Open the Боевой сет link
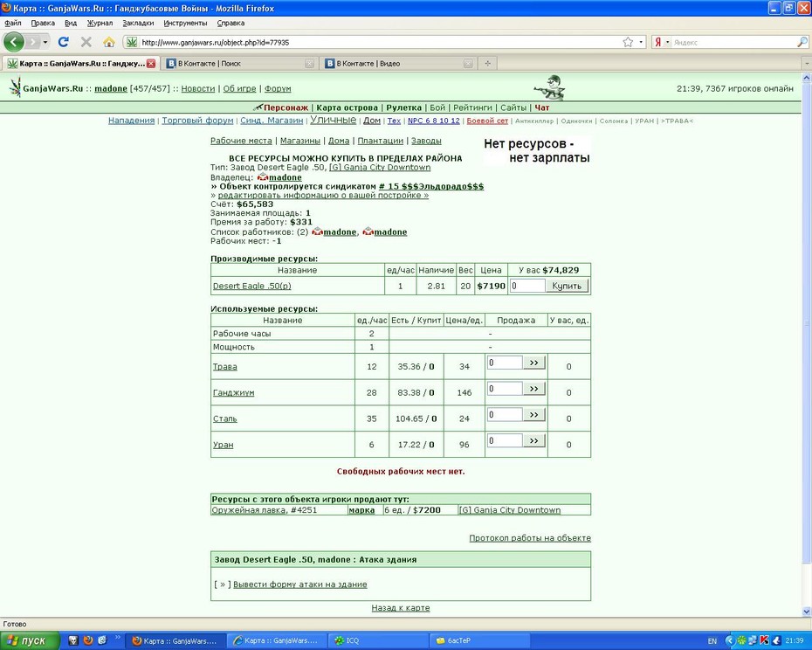Screen dimensions: 812x650 [x=487, y=121]
